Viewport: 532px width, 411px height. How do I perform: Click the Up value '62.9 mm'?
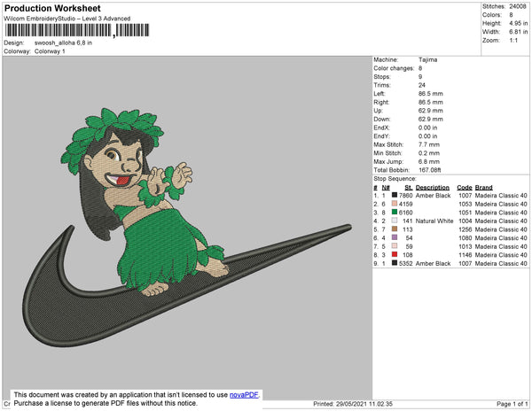tap(431, 111)
